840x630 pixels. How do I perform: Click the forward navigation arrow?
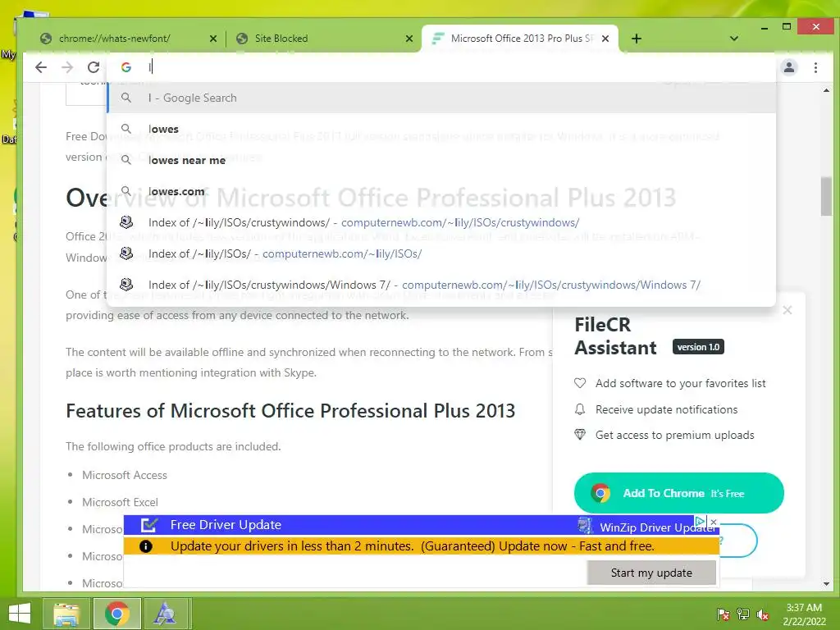point(67,67)
